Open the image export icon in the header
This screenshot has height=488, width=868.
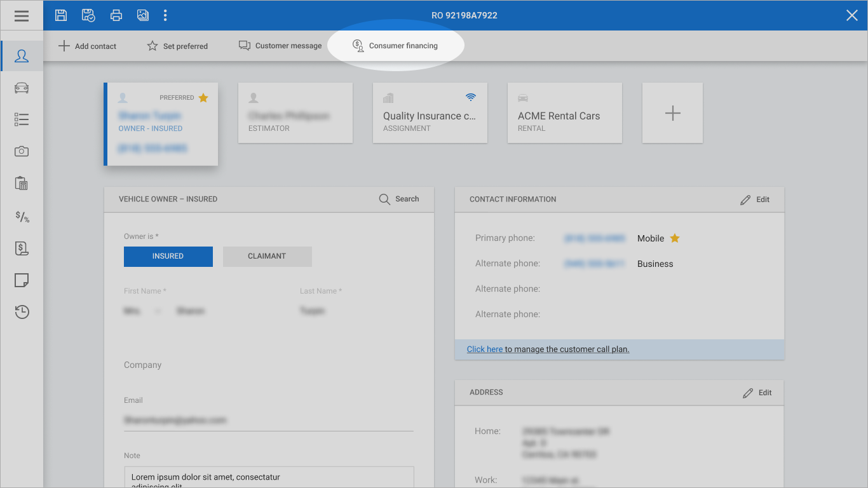click(x=143, y=15)
